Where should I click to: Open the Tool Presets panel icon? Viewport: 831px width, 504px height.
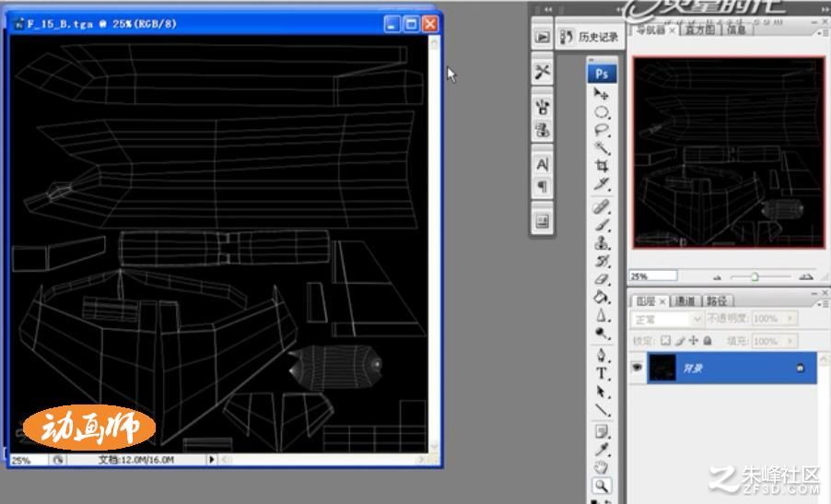542,72
